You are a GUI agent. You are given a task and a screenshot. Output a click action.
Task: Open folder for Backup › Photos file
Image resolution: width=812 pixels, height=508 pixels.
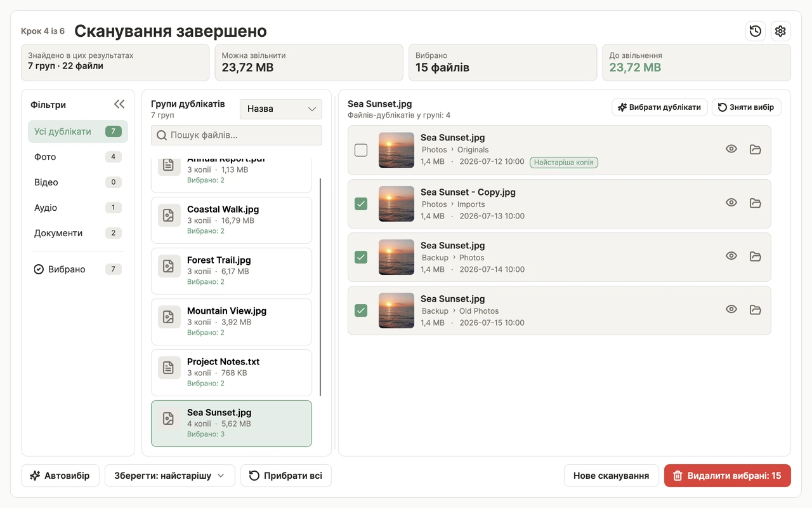[x=755, y=256]
